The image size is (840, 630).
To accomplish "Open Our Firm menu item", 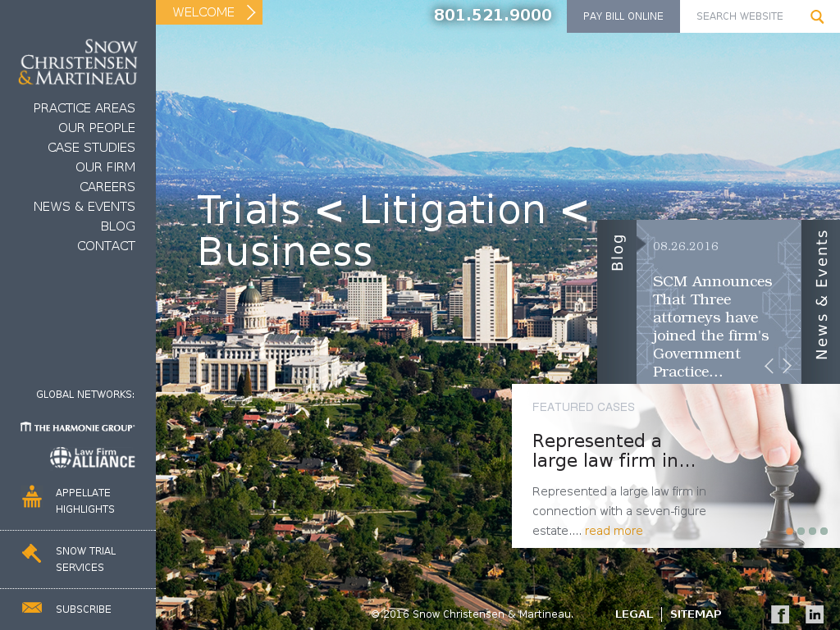I will (106, 167).
